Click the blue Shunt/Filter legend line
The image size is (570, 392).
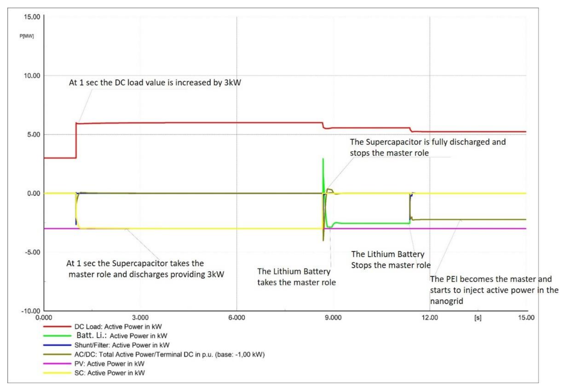tap(57, 345)
